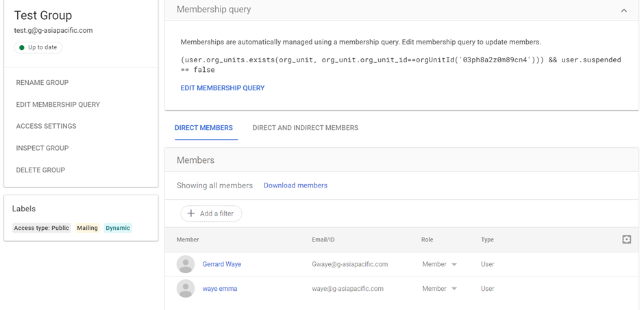Click email waye@g-asiapacific.com
Image resolution: width=644 pixels, height=310 pixels.
pyautogui.click(x=347, y=289)
